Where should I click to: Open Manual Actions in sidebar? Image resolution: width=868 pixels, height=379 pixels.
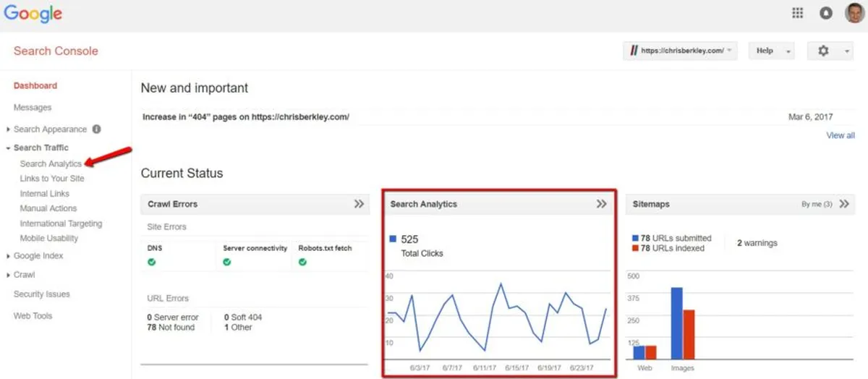click(x=48, y=208)
